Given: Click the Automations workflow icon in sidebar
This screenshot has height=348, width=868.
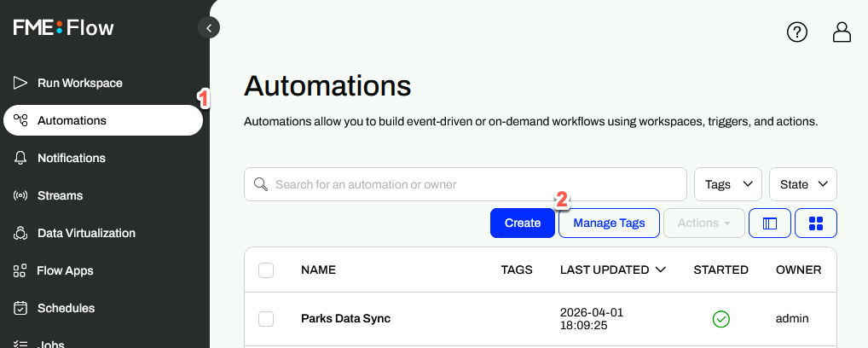Looking at the screenshot, I should click(20, 120).
